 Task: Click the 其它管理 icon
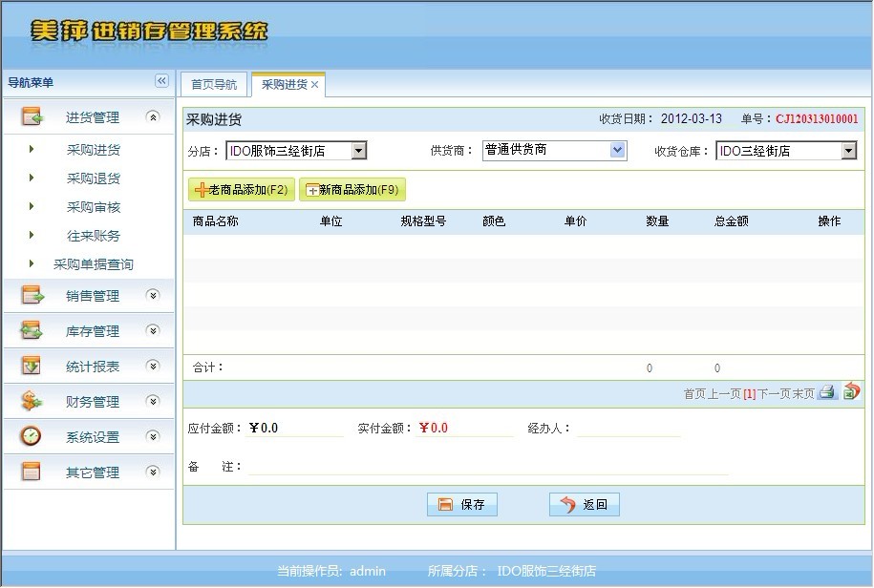pos(32,472)
